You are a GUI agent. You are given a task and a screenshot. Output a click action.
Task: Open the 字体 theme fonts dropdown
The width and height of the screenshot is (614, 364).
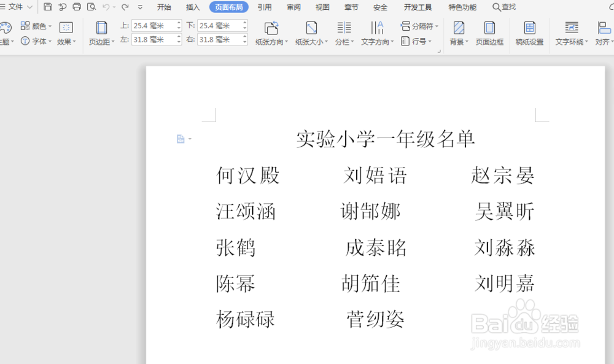(x=36, y=41)
